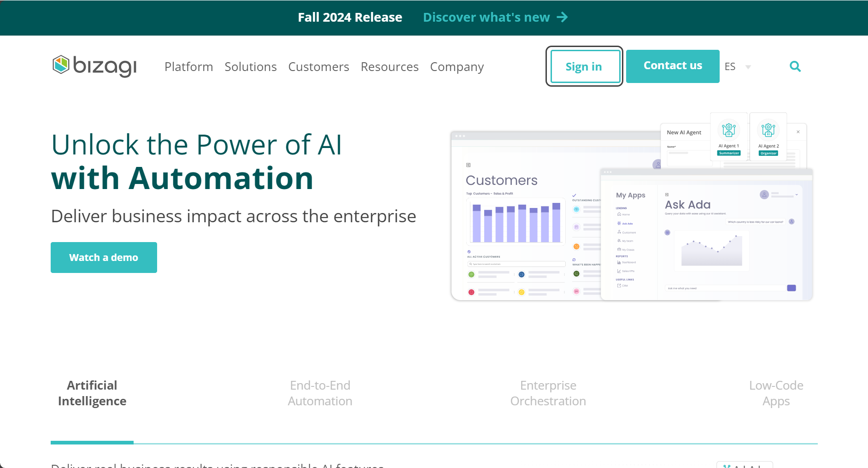Click the hero illustration of Ask Ada
Viewport: 868px width, 468px height.
click(707, 235)
